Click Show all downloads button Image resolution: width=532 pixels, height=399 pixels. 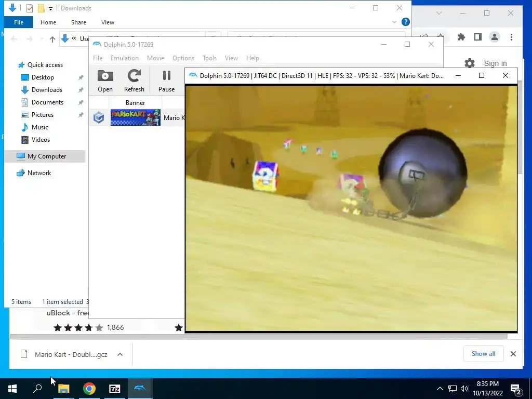pos(483,354)
